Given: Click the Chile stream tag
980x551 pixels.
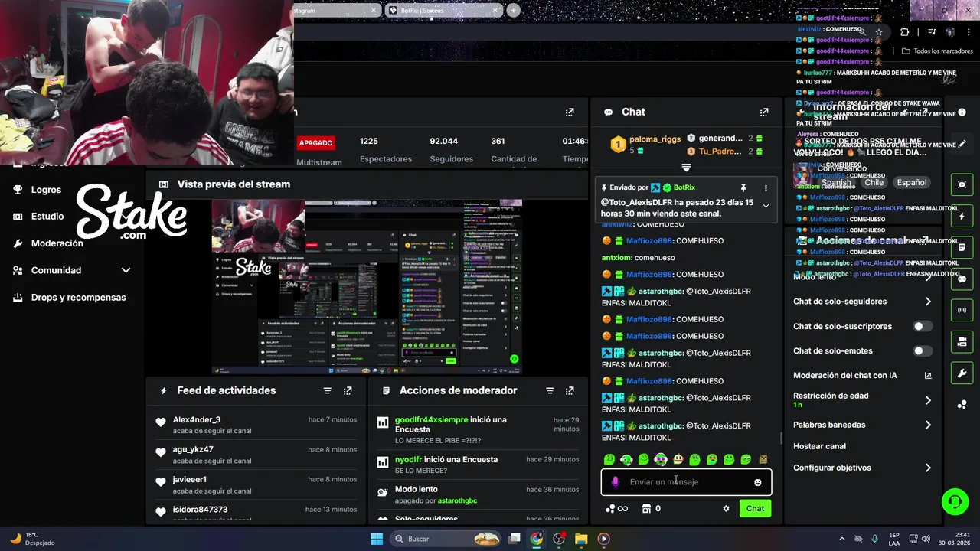Looking at the screenshot, I should 874,183.
